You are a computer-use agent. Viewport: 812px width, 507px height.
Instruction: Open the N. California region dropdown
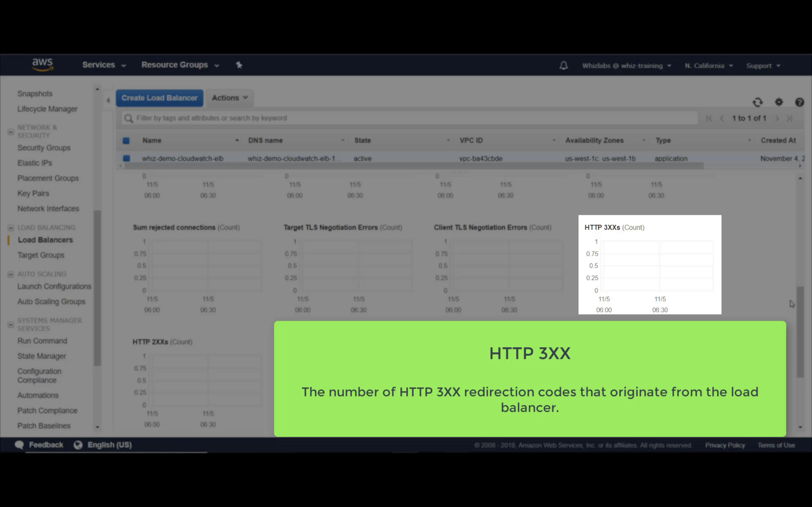tap(708, 66)
